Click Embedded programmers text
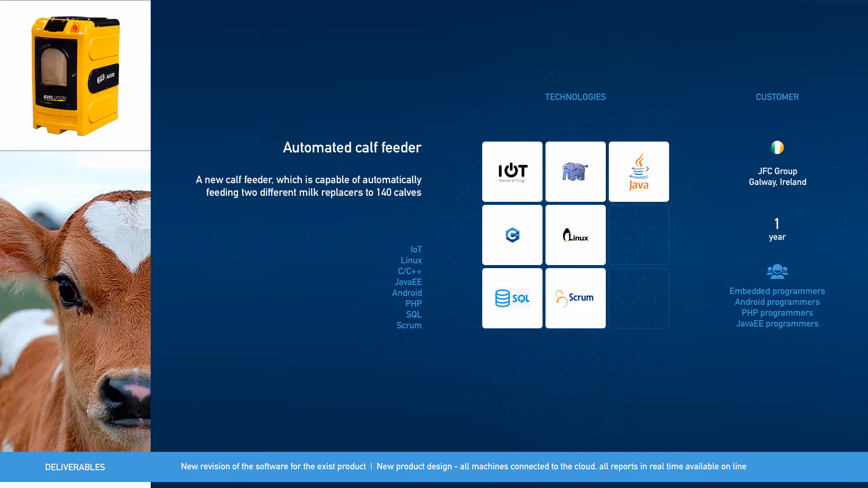868x488 pixels. pos(777,291)
